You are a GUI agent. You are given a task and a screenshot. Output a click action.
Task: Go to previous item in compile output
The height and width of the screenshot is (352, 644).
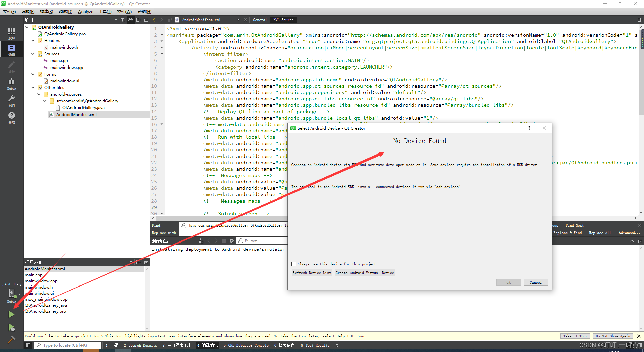point(209,241)
